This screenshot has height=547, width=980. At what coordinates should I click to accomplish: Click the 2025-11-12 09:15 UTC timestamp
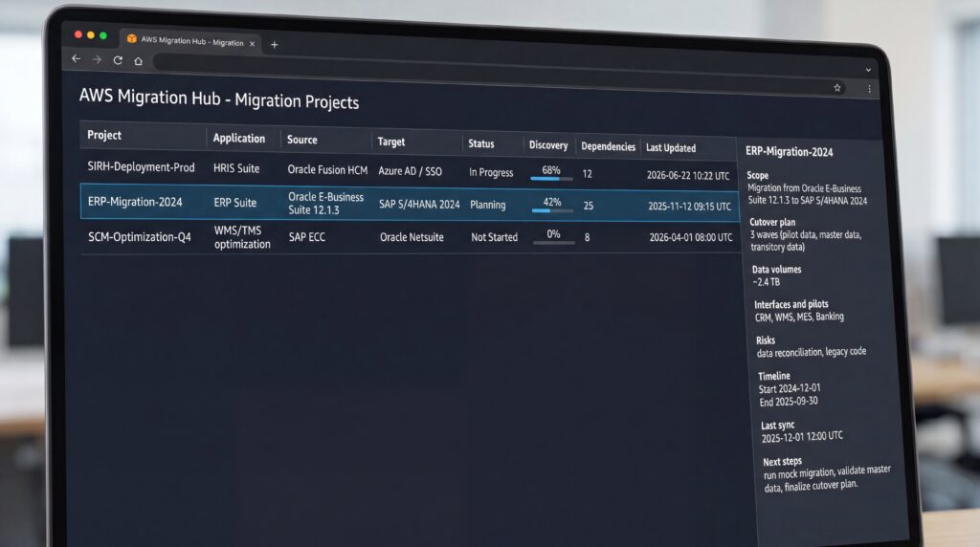coord(689,206)
